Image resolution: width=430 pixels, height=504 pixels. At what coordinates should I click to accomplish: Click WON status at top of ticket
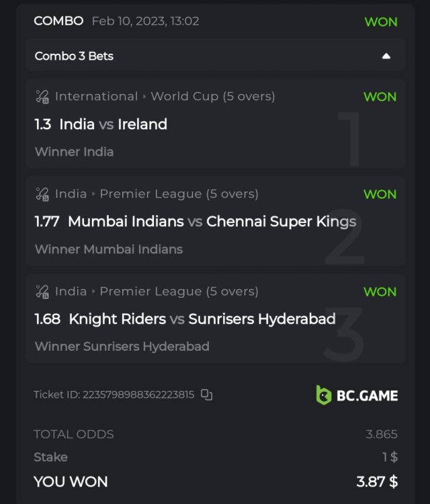point(380,22)
